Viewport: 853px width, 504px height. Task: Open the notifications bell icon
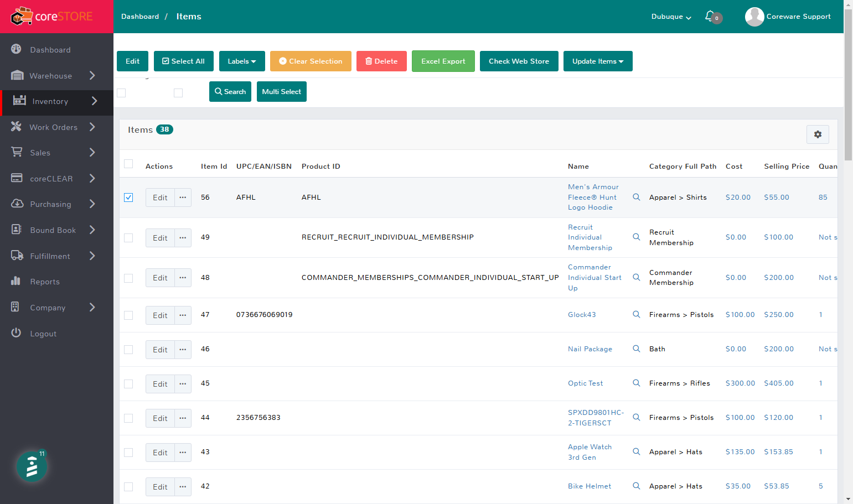(710, 16)
